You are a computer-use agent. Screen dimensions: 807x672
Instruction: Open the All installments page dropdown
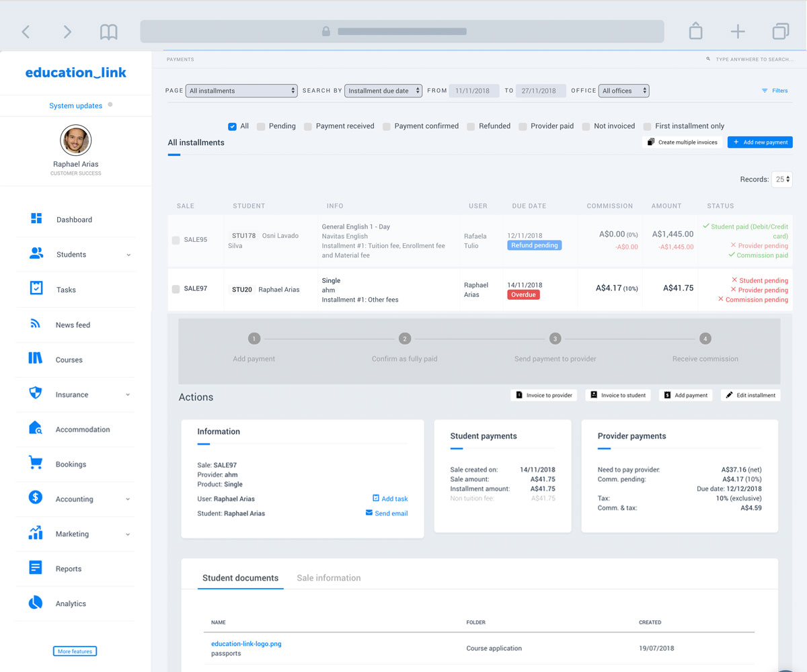241,91
